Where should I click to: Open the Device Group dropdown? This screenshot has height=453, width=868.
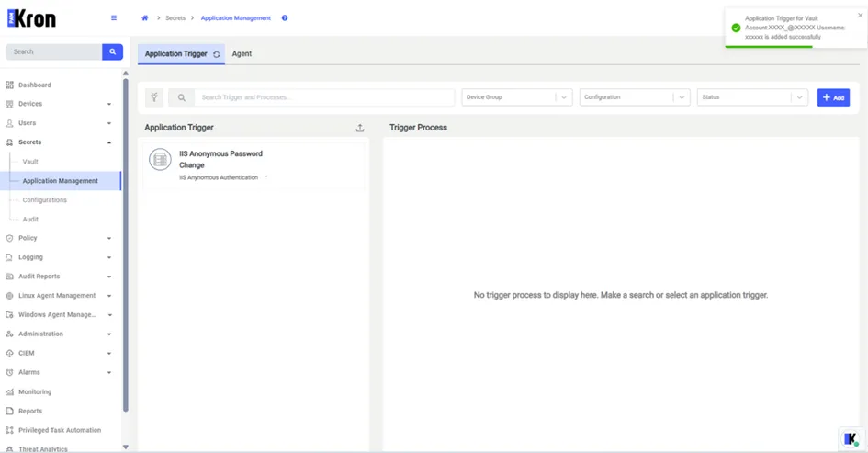coord(517,97)
